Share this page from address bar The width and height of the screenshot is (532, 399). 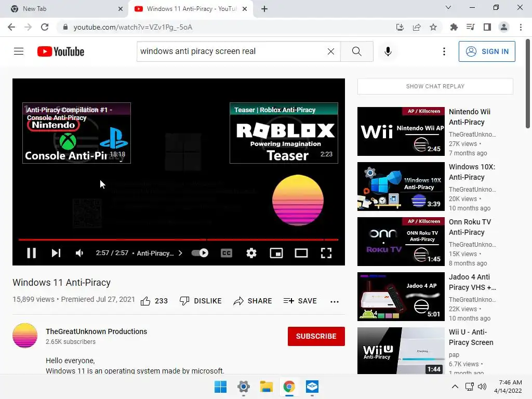coord(417,27)
